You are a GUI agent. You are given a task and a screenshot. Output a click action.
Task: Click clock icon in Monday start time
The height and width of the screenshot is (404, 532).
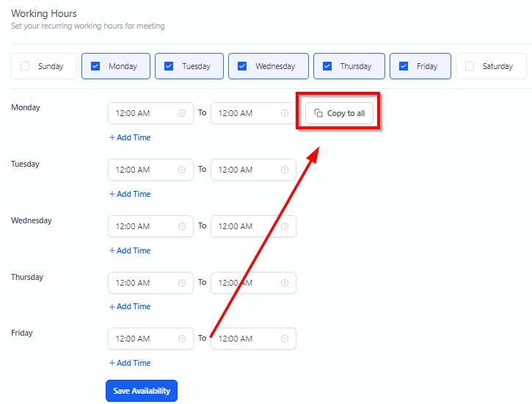181,113
